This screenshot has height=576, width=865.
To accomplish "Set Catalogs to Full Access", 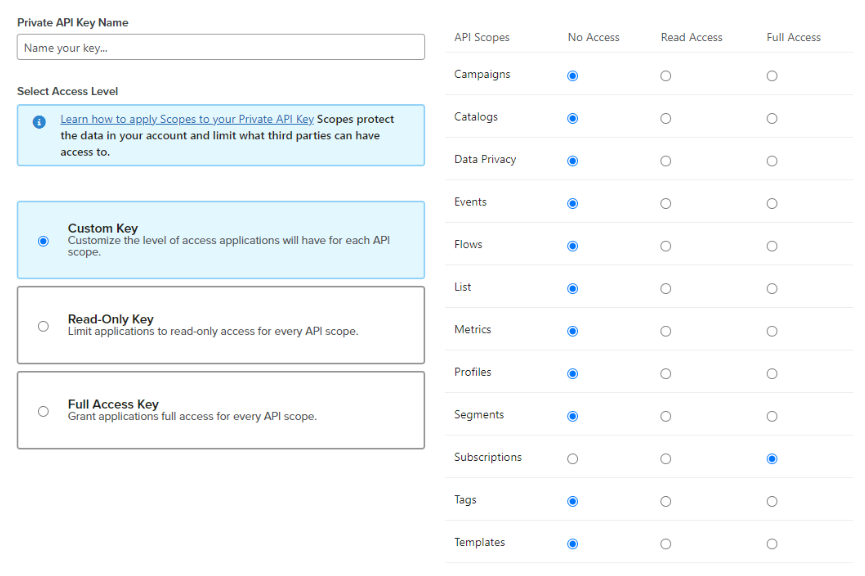I will click(x=772, y=119).
